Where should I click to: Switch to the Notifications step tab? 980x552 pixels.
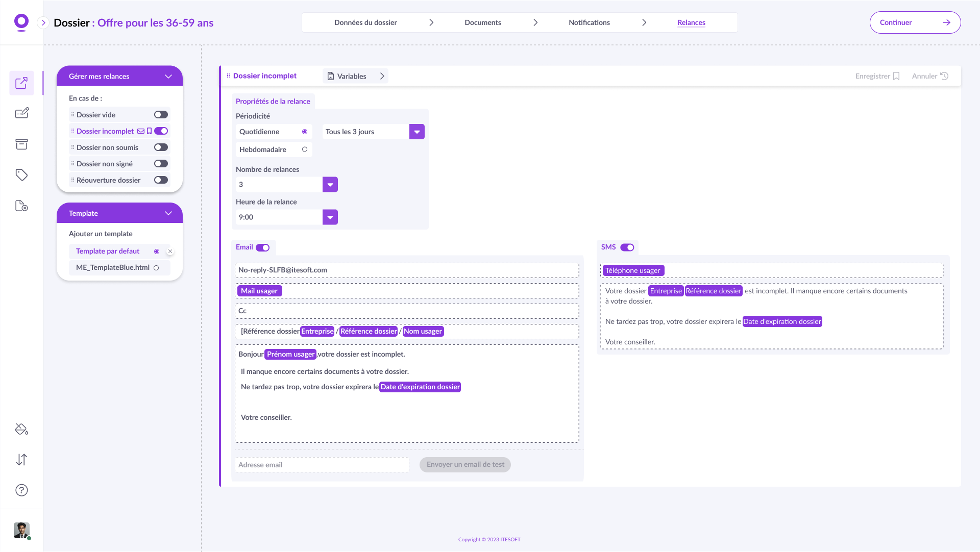[x=589, y=22]
